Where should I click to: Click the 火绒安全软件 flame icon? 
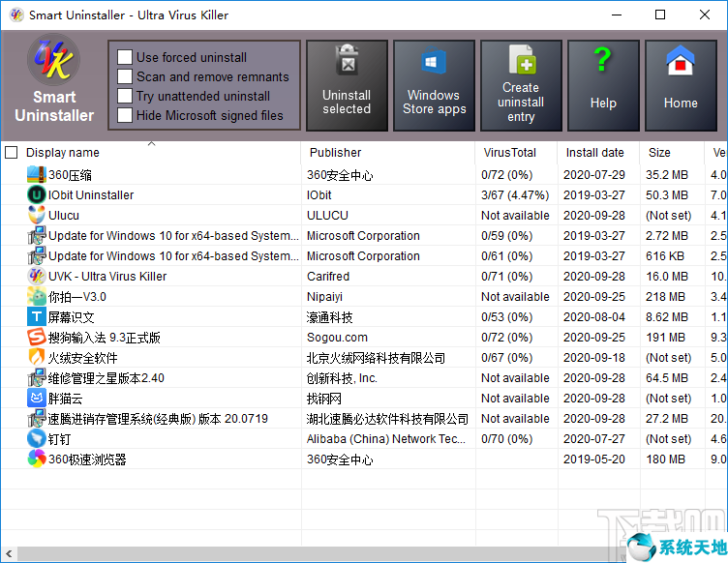(36, 358)
